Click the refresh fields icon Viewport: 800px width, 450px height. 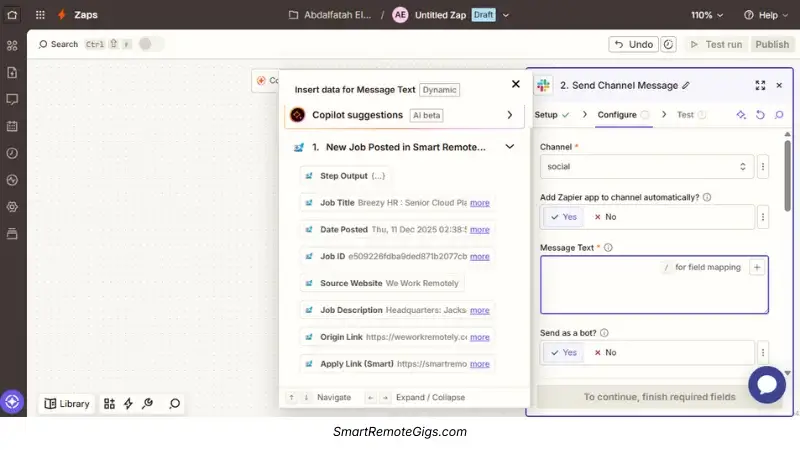pyautogui.click(x=760, y=115)
